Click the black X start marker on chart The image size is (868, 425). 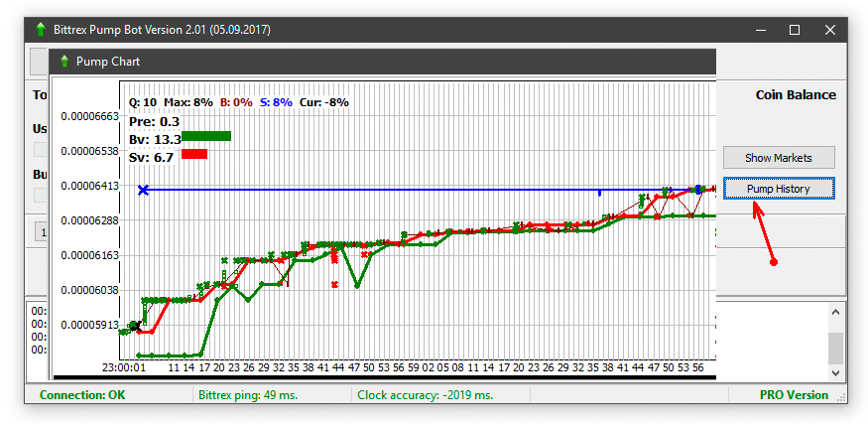[x=135, y=327]
